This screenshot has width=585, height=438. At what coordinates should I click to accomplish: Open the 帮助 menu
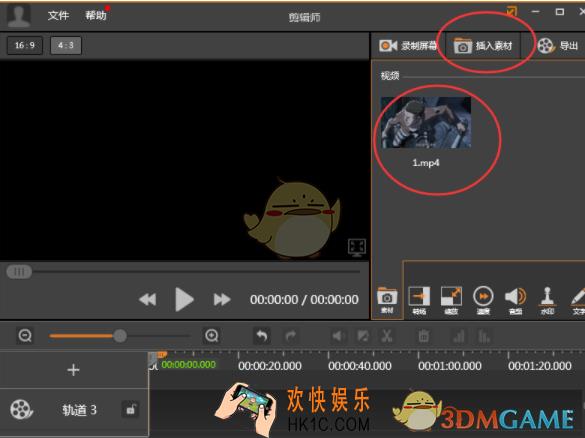point(96,16)
